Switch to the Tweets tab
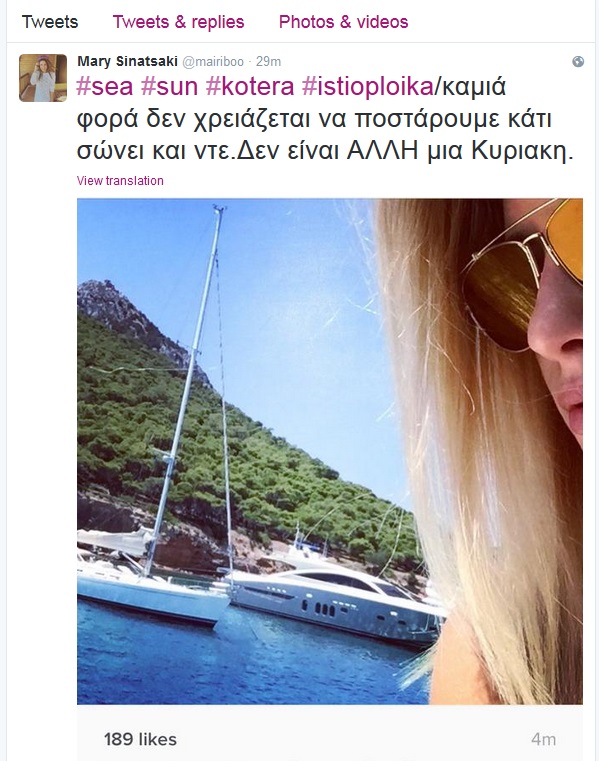 pos(50,22)
